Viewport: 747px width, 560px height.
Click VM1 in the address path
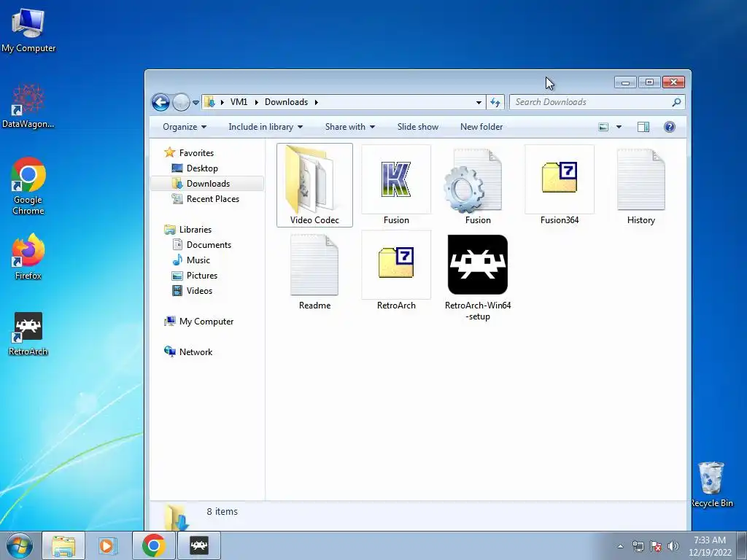tap(239, 102)
